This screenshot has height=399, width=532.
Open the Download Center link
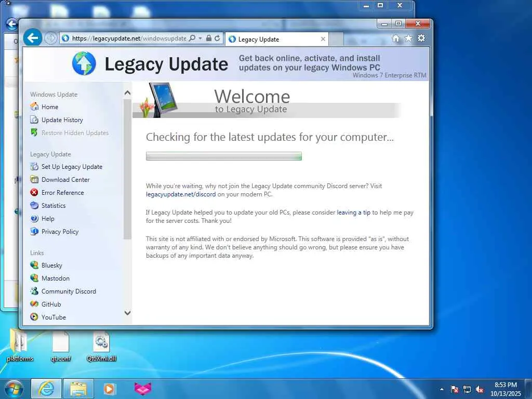pos(65,179)
